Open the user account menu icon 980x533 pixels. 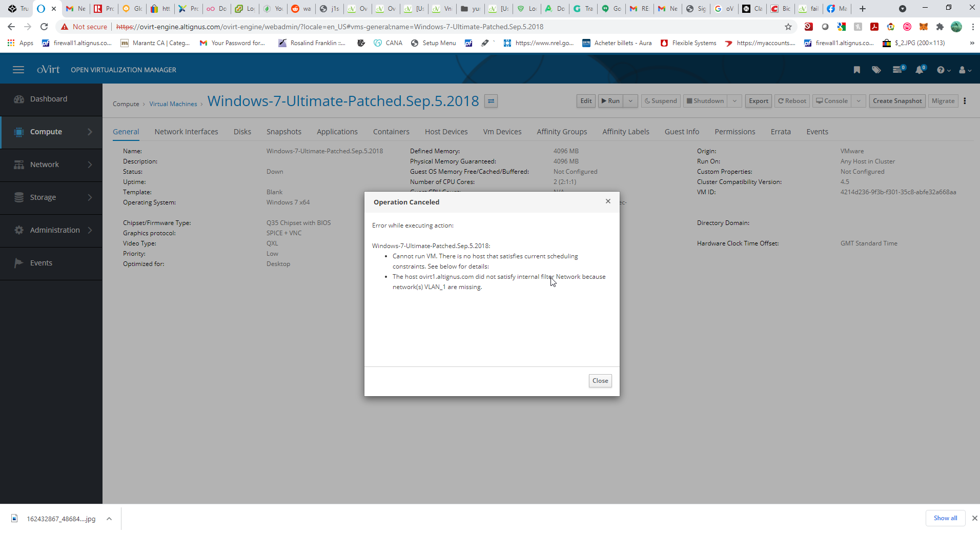point(964,70)
